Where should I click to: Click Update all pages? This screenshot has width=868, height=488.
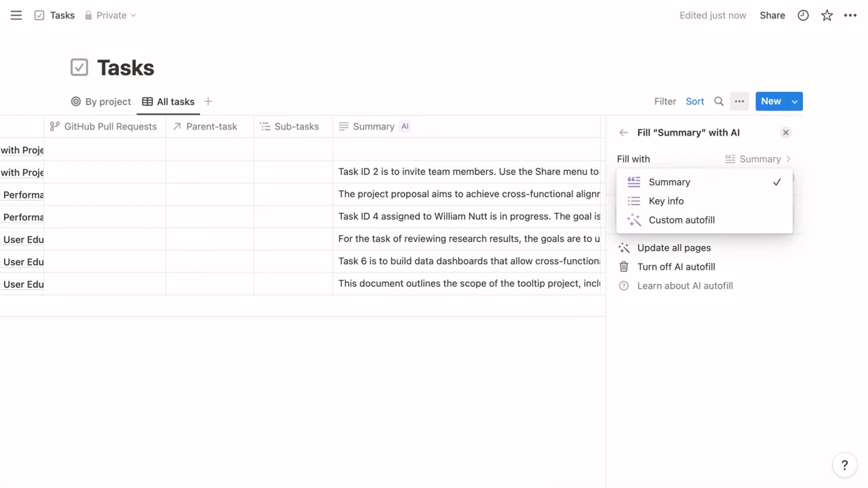[x=674, y=248]
